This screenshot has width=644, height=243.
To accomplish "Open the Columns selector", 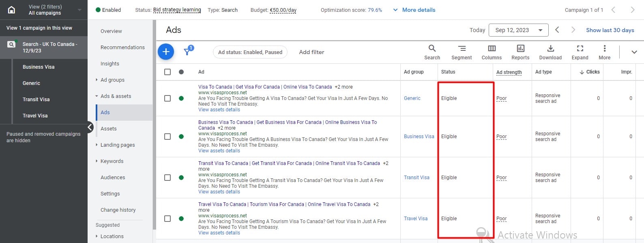I will coord(492,52).
